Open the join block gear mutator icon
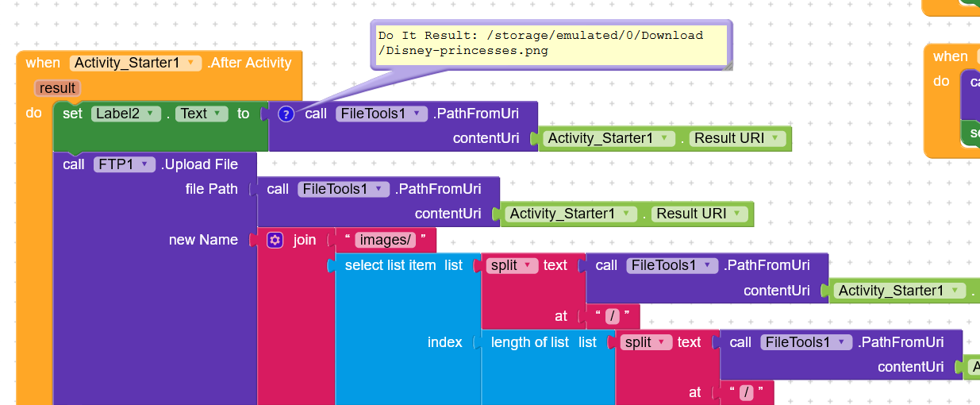980x405 pixels. [275, 240]
